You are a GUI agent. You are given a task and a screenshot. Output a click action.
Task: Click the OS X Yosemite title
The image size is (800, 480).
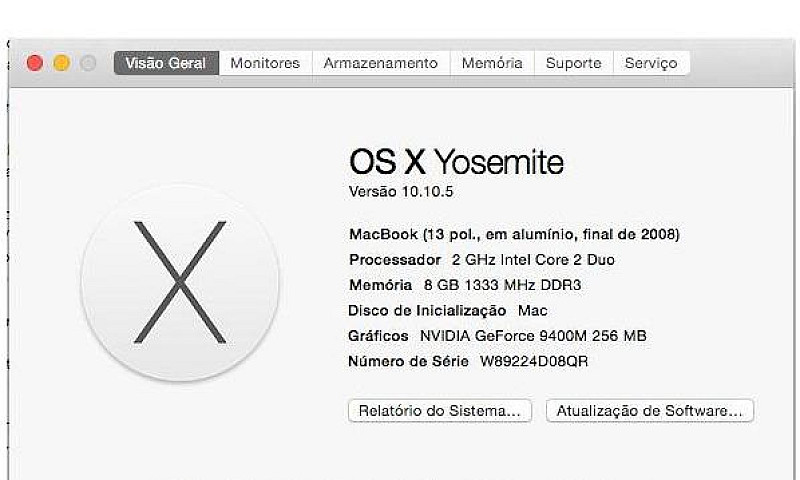456,162
